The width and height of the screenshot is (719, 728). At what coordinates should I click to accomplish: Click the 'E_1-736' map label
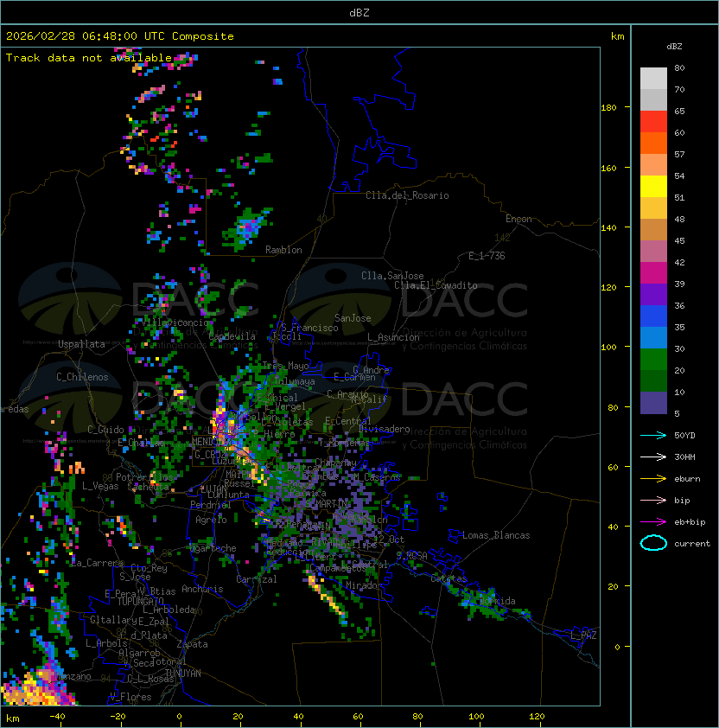click(x=487, y=256)
